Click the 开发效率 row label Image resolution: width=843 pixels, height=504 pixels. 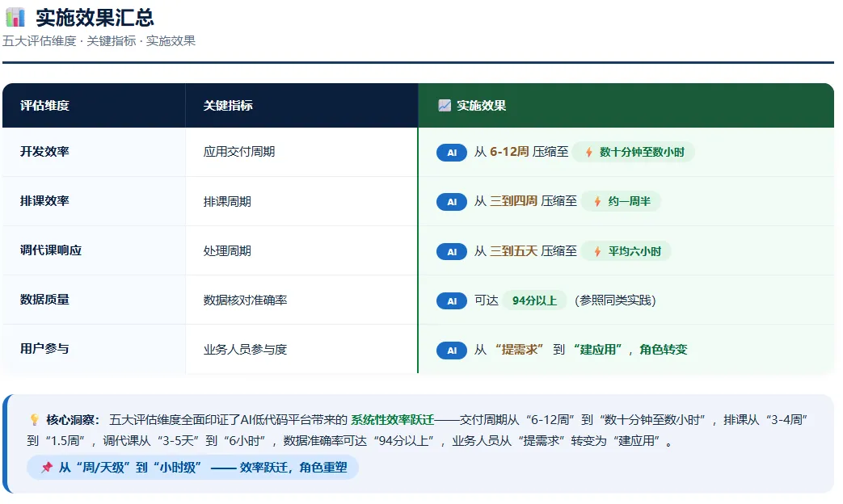point(44,152)
